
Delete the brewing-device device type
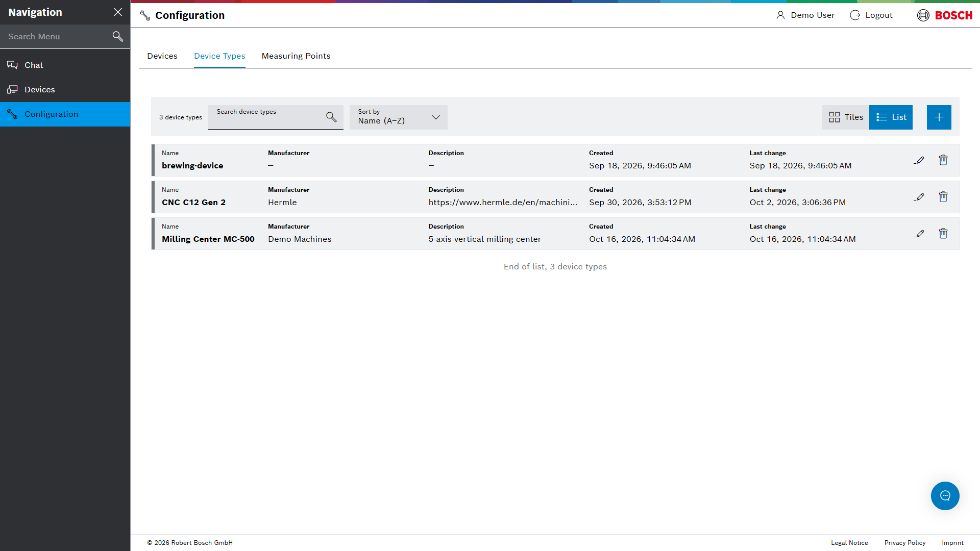(x=943, y=160)
